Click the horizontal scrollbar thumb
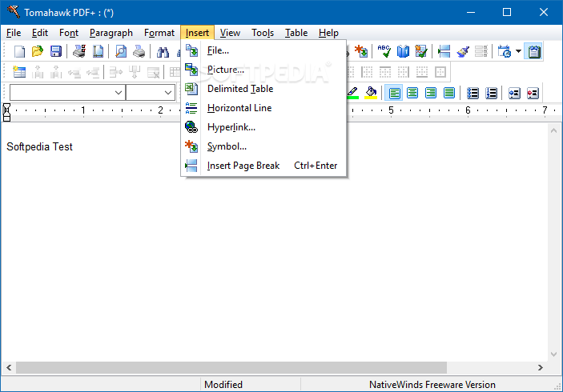 231,367
